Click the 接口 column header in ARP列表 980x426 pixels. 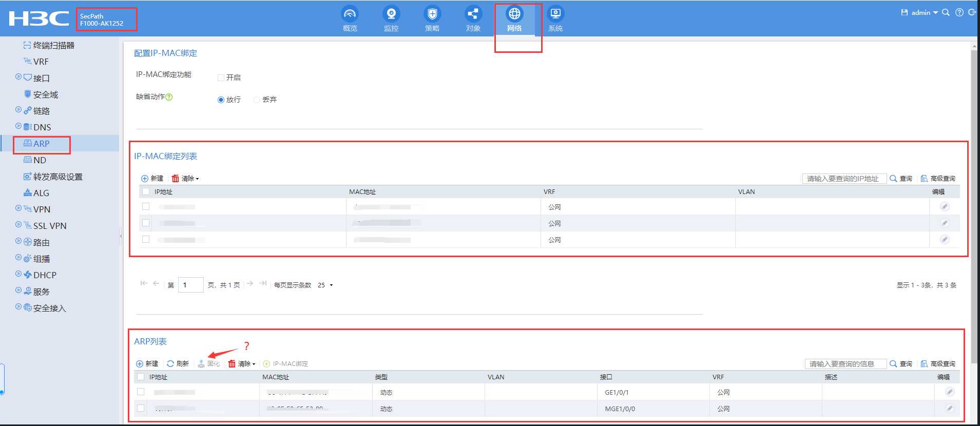(606, 377)
